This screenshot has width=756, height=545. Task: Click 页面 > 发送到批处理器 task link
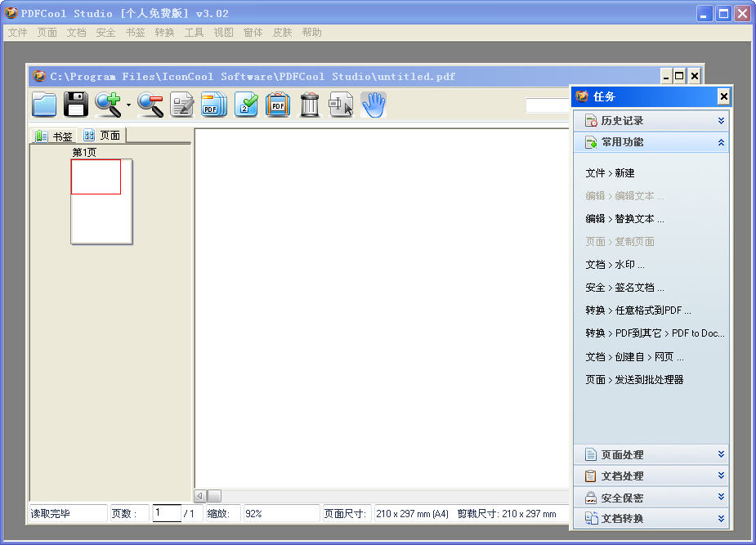634,380
